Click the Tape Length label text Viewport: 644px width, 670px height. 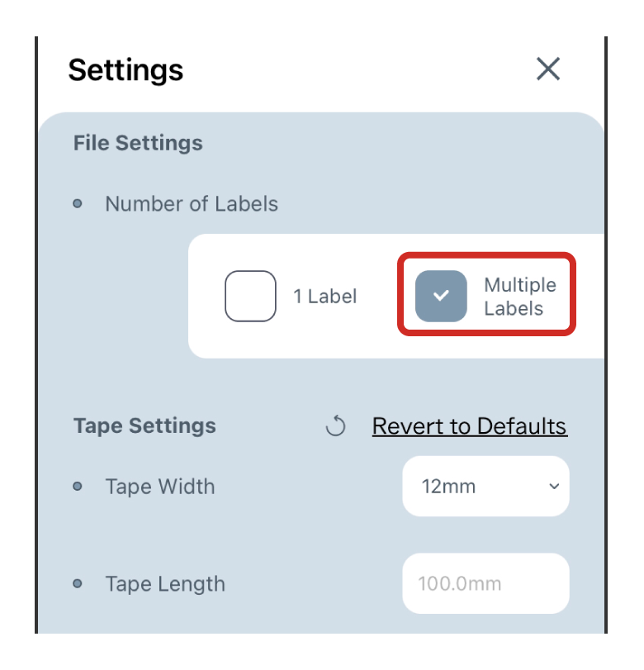[x=165, y=583]
